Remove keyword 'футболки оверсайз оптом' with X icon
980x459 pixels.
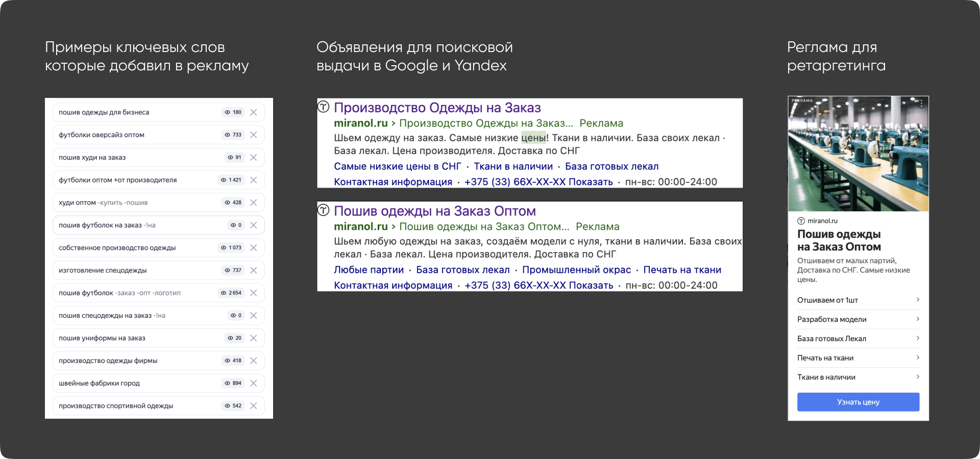pos(254,135)
